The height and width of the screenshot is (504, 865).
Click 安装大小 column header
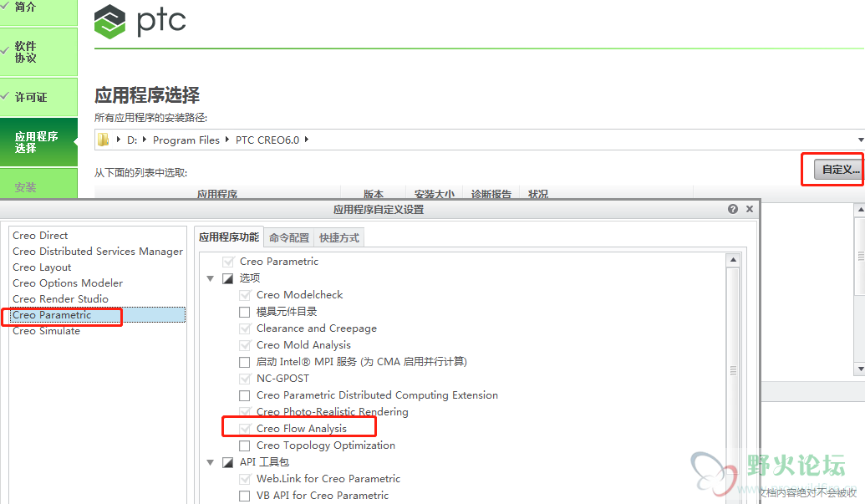(434, 194)
